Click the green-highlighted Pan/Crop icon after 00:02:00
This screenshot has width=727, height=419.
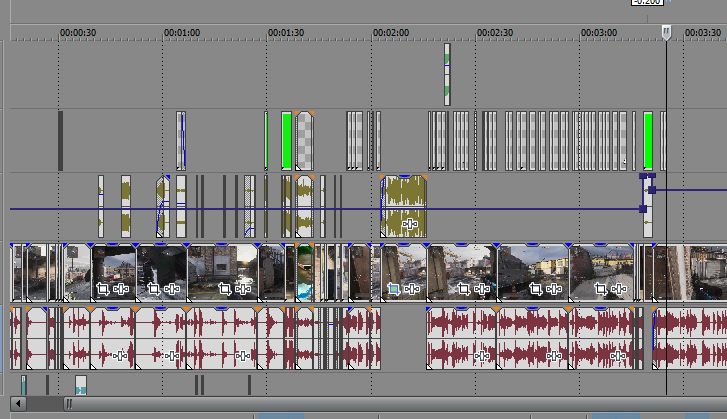pos(394,289)
